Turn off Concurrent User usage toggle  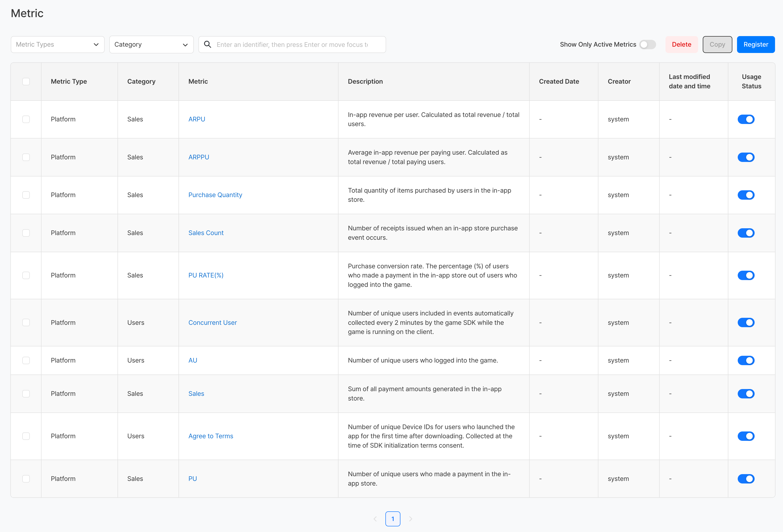[x=746, y=322]
